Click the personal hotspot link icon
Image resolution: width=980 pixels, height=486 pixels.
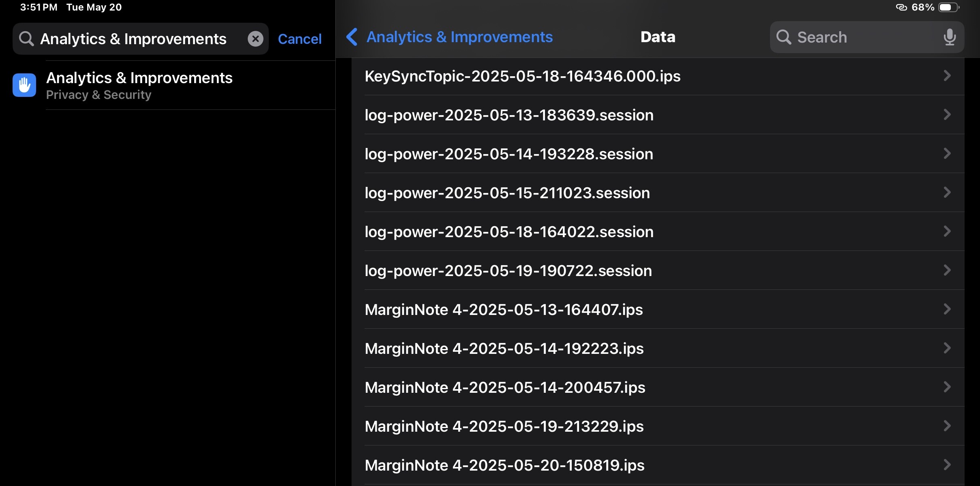(901, 7)
